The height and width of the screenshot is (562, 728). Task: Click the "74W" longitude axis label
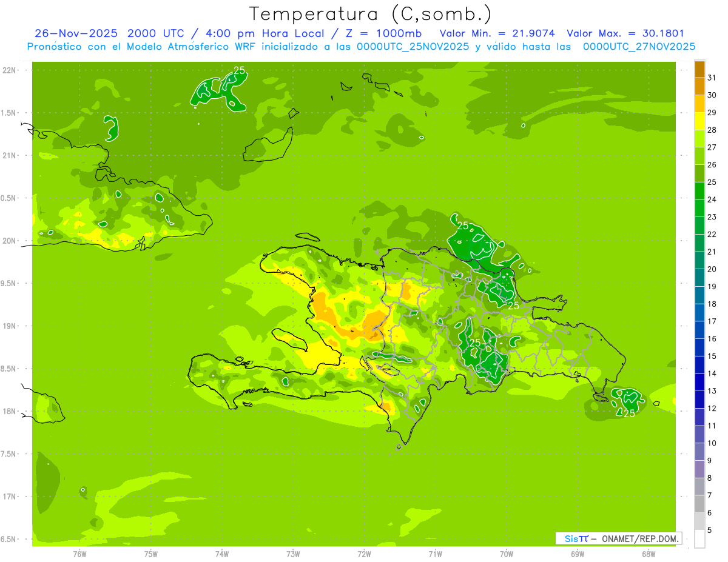(221, 554)
